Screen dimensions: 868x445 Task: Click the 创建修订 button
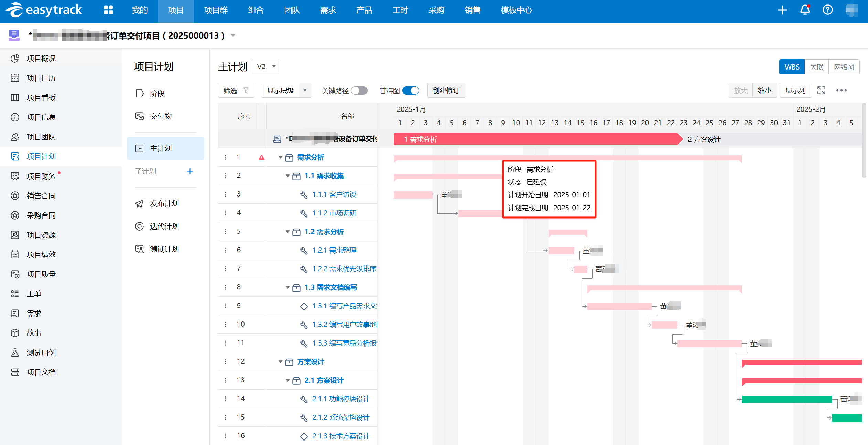[x=446, y=91]
